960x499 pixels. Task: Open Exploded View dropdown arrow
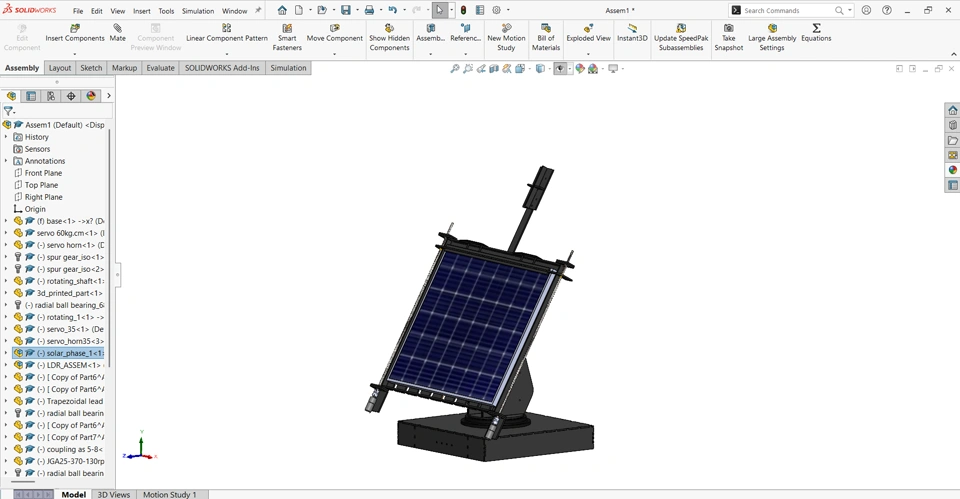tap(588, 53)
